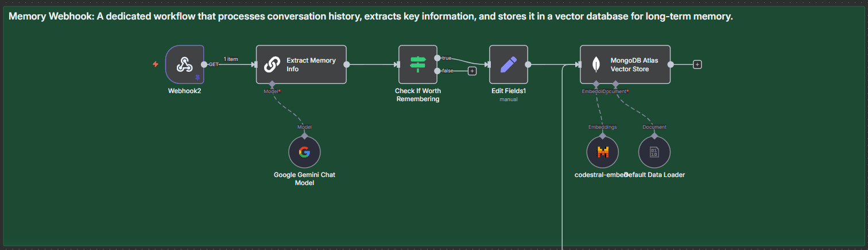
Task: Click the "1 item" connection label
Action: [x=231, y=59]
